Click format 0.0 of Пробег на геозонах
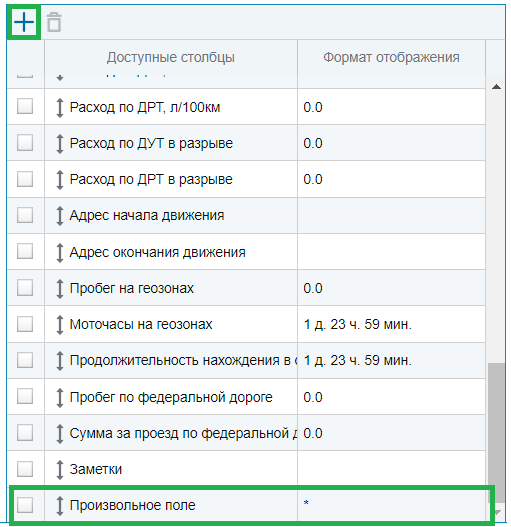 tap(313, 288)
